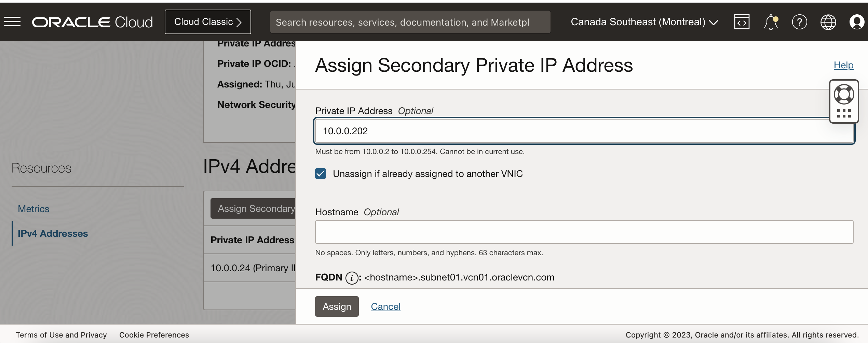
Task: Click the resources search bar
Action: point(410,22)
